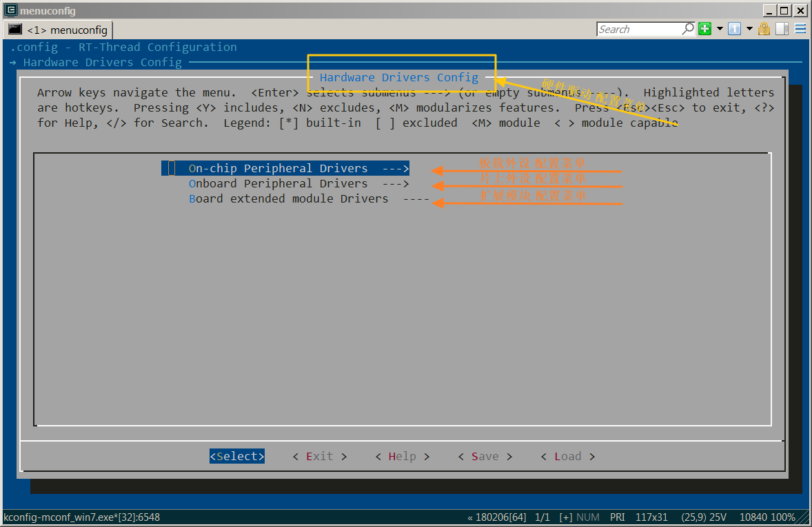This screenshot has width=812, height=527.
Task: Expand the dropdown arrow next to console list
Action: [749, 29]
